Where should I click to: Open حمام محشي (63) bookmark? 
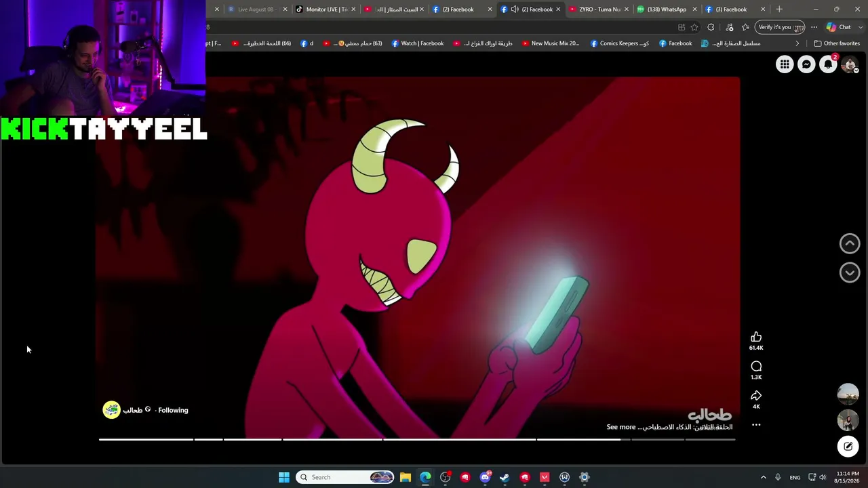[352, 43]
